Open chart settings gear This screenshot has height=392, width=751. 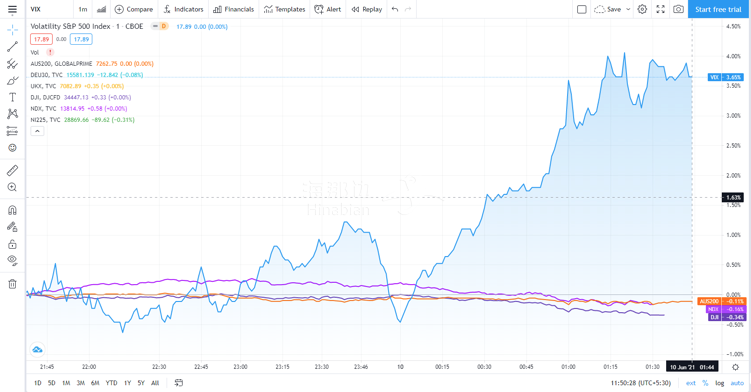(x=642, y=9)
